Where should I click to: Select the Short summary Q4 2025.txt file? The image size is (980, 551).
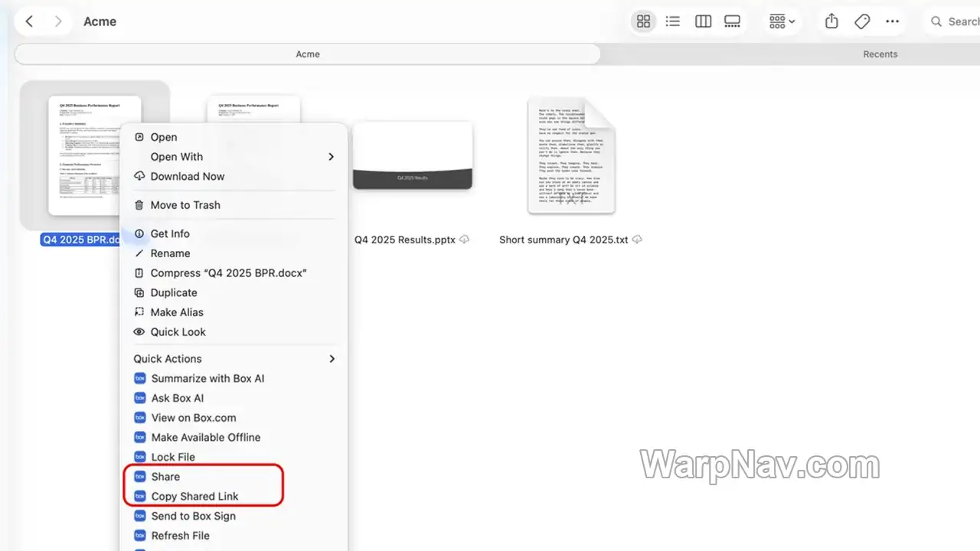click(x=570, y=168)
